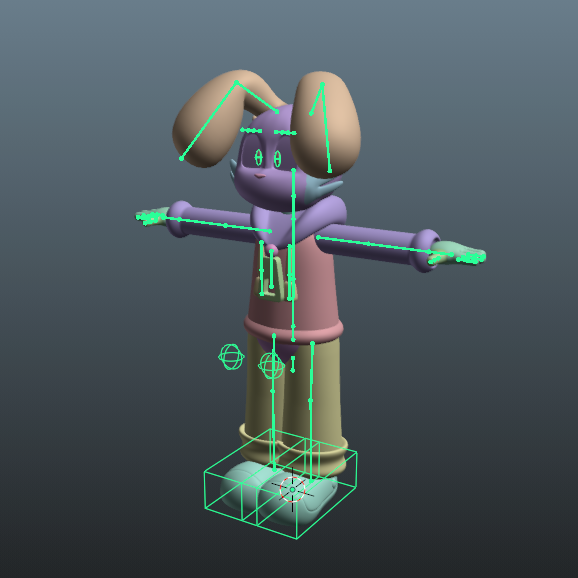Screen dimensions: 578x578
Task: Select the eye control nearer the drooping ear
Action: 278,159
